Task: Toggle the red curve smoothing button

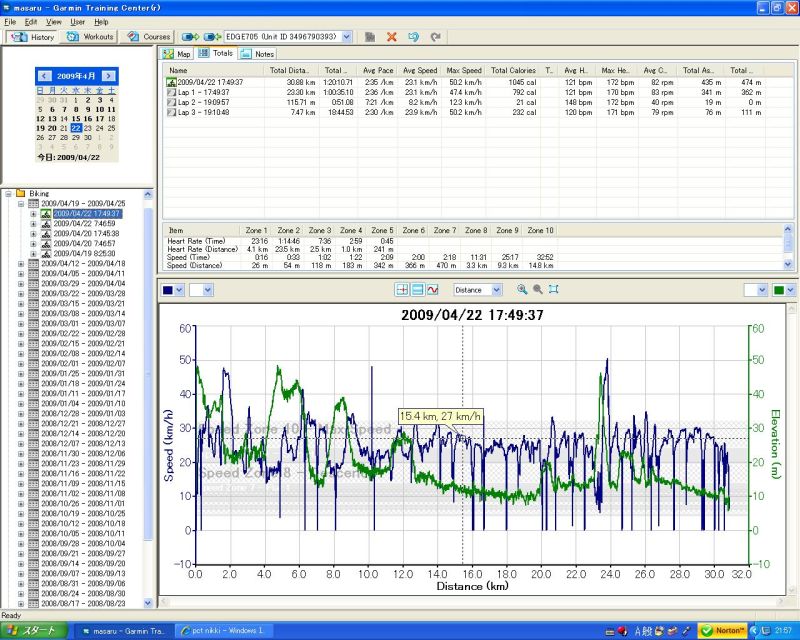Action: 433,290
